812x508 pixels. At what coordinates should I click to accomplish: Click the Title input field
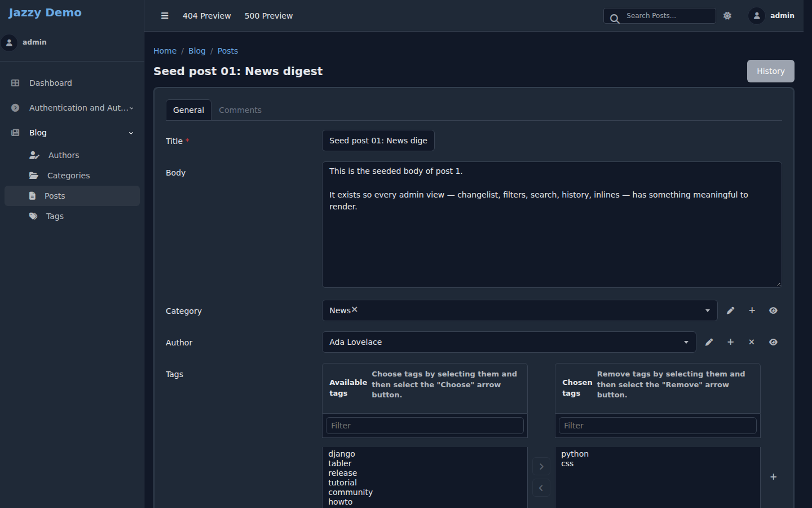[378, 141]
